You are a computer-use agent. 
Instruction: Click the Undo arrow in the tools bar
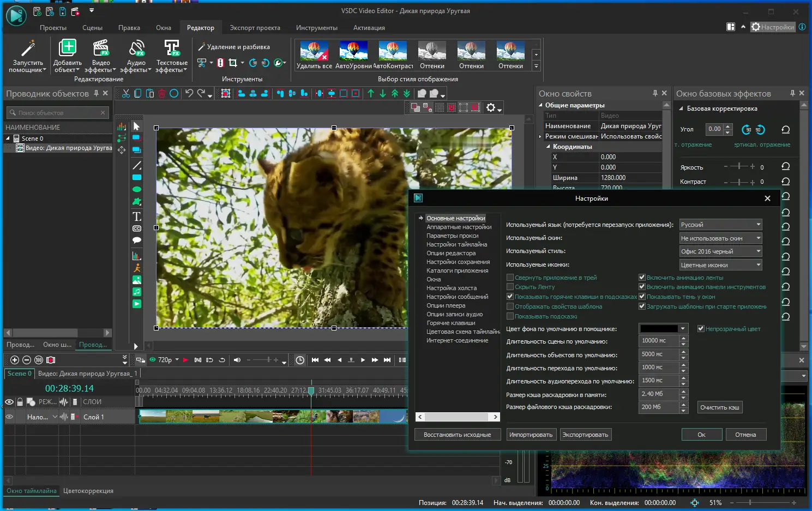tap(188, 93)
